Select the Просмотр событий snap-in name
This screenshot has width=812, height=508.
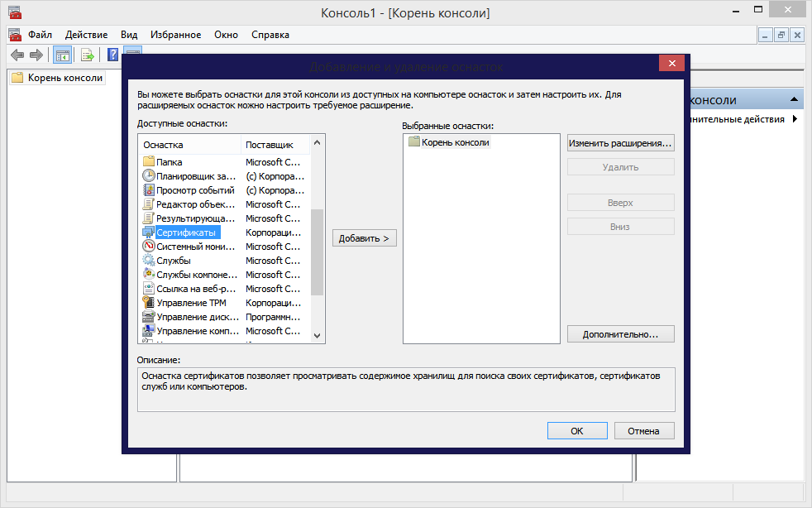195,190
